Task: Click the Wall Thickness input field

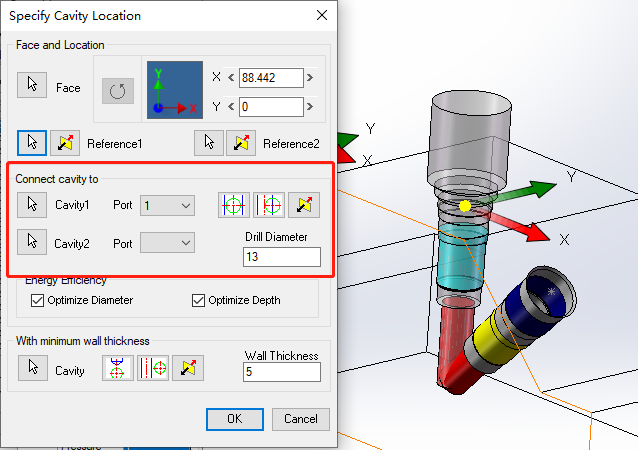Action: 282,371
